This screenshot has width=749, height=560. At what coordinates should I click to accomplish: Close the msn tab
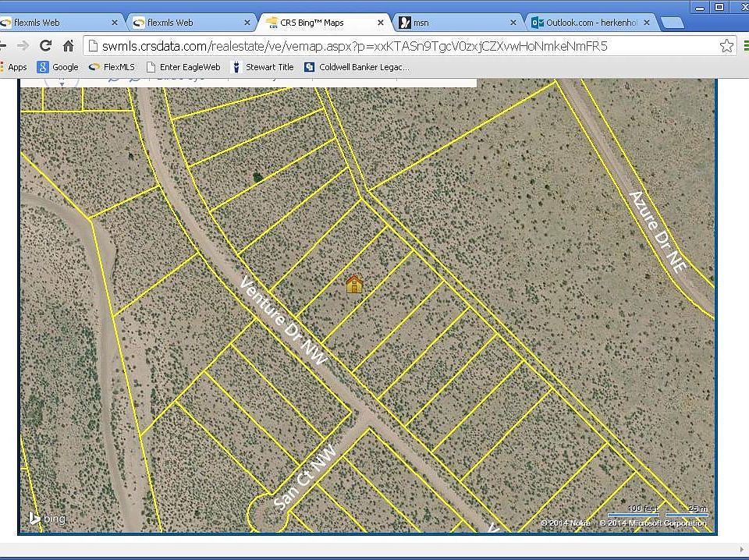514,23
